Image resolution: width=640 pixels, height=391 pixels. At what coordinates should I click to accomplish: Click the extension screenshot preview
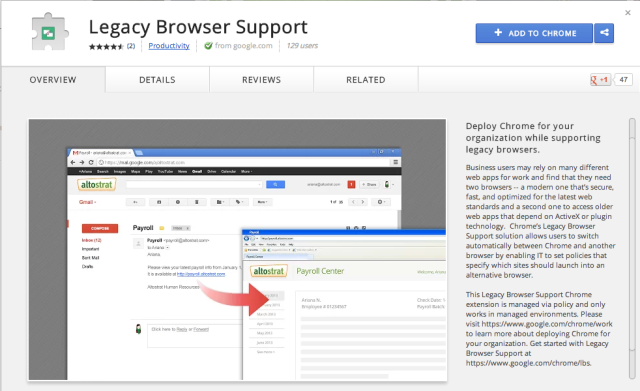coord(238,250)
